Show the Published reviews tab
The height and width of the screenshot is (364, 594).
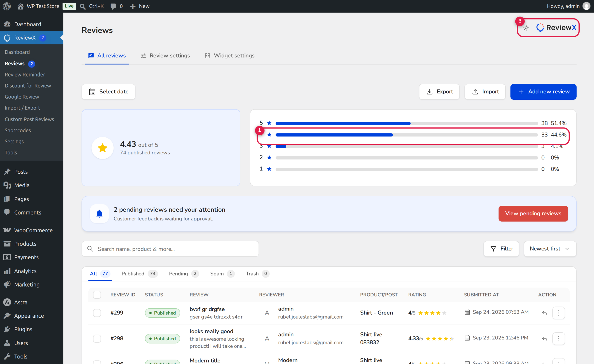139,274
